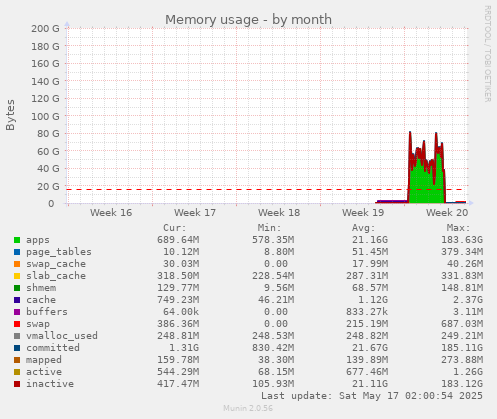The image size is (497, 419).
Task: Click the swap red legend swatch
Action: pyautogui.click(x=17, y=324)
